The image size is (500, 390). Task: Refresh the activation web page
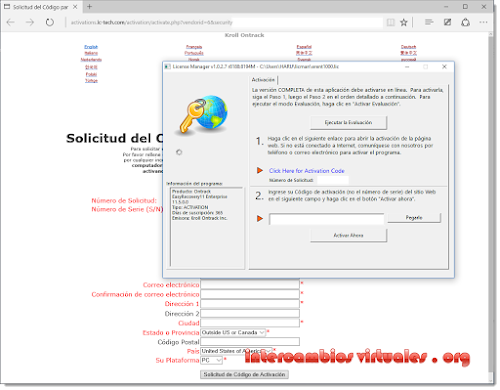50,22
